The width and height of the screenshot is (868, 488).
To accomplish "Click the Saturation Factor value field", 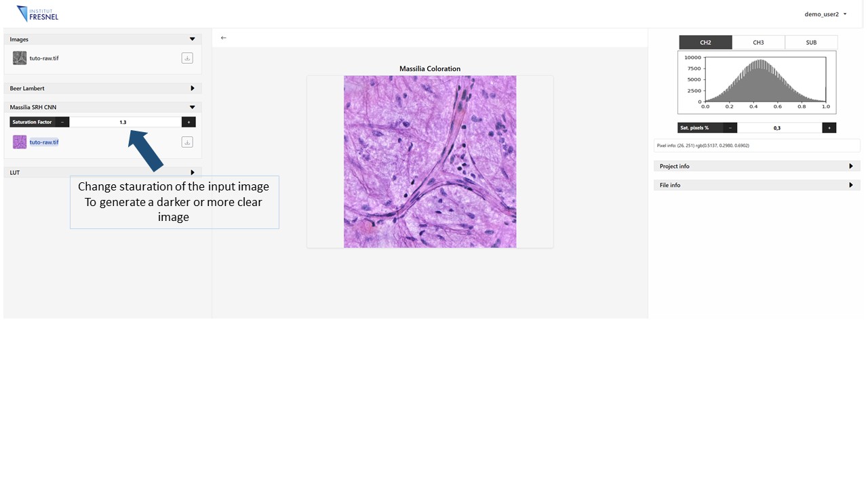I will 123,122.
